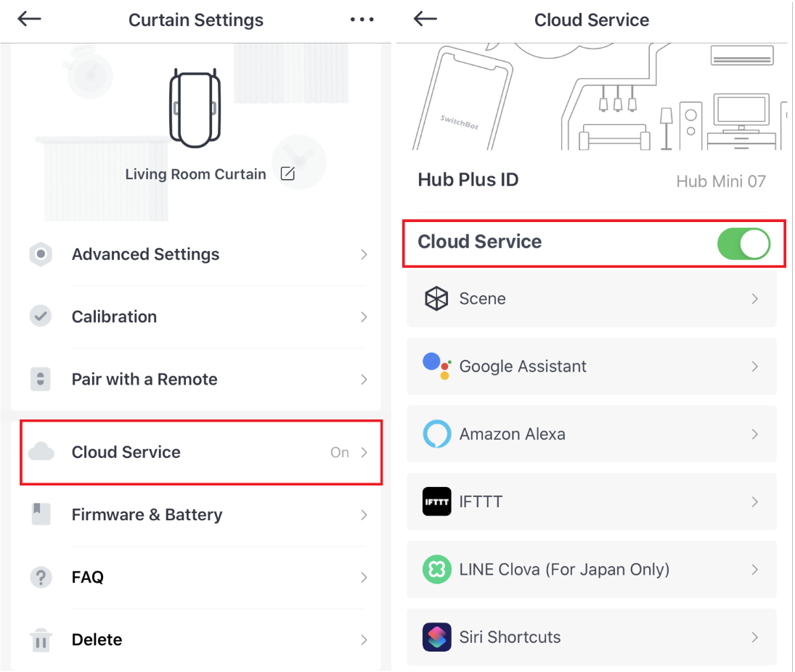Image resolution: width=795 pixels, height=672 pixels.
Task: Open the three-dot more options menu
Action: coord(362,20)
